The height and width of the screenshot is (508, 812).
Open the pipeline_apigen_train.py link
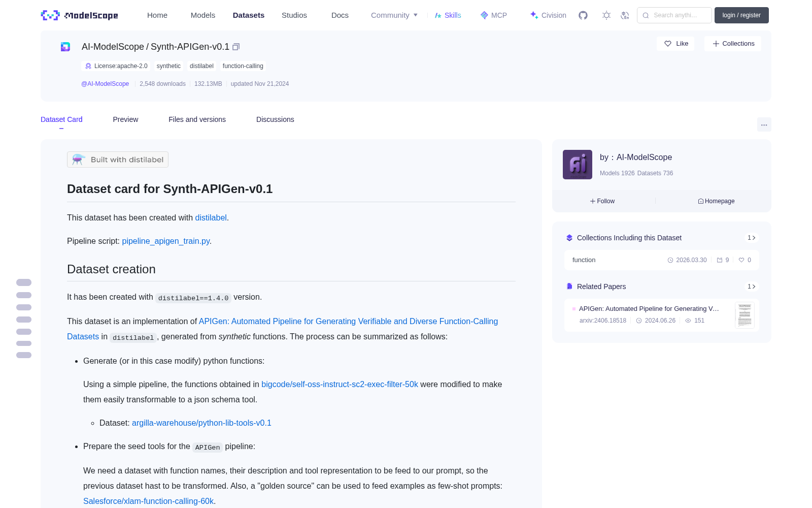coord(165,241)
